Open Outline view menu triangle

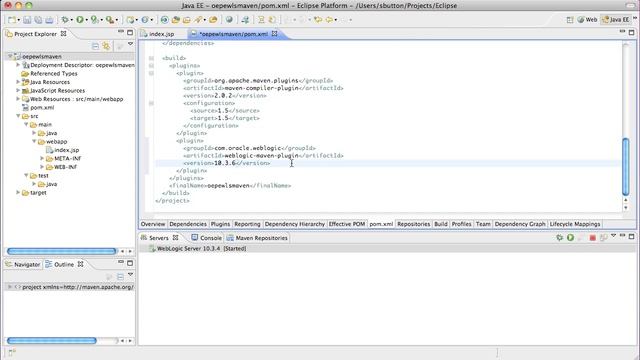pos(131,274)
